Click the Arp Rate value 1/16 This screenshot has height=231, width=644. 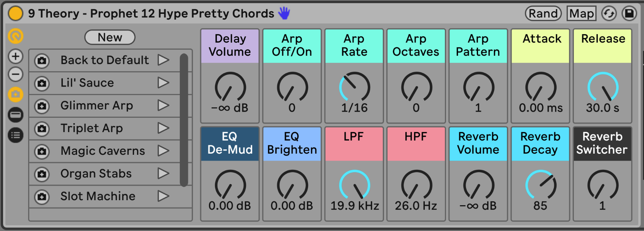[x=354, y=108]
